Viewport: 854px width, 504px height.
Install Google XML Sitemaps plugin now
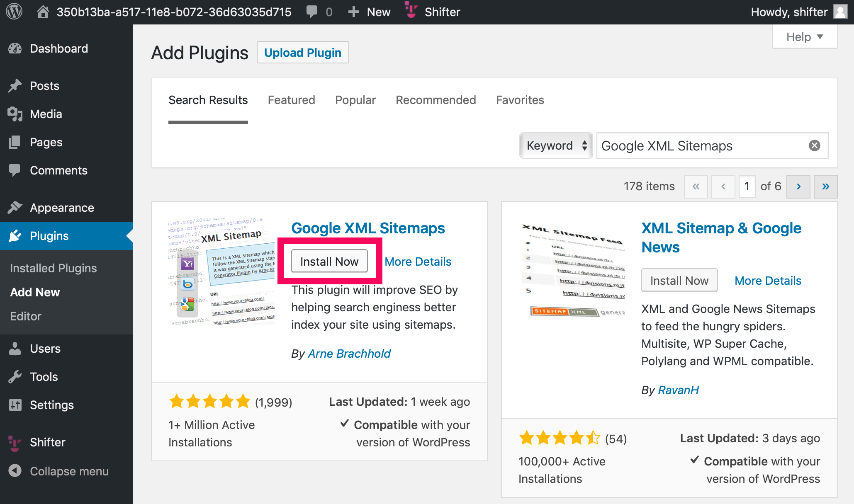click(329, 262)
